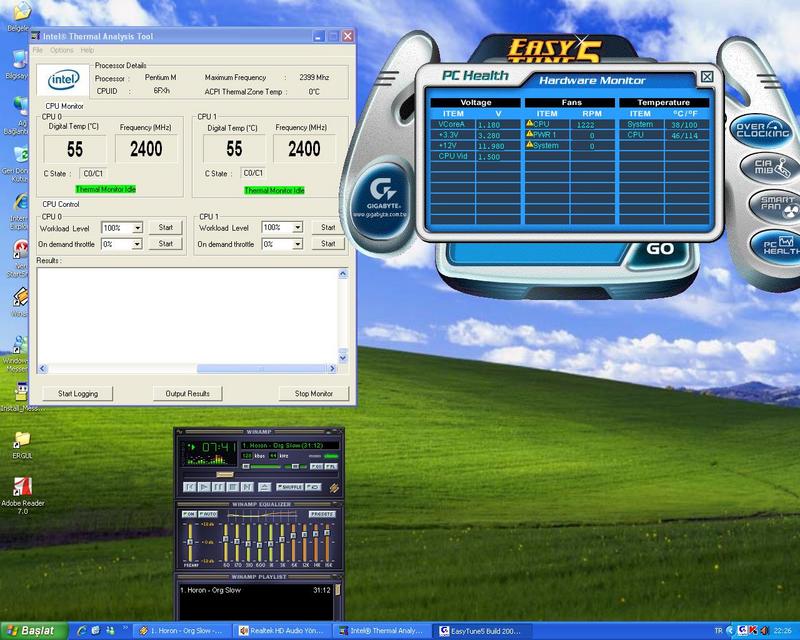Skip to next track in Winamp
This screenshot has width=800, height=640.
[247, 487]
